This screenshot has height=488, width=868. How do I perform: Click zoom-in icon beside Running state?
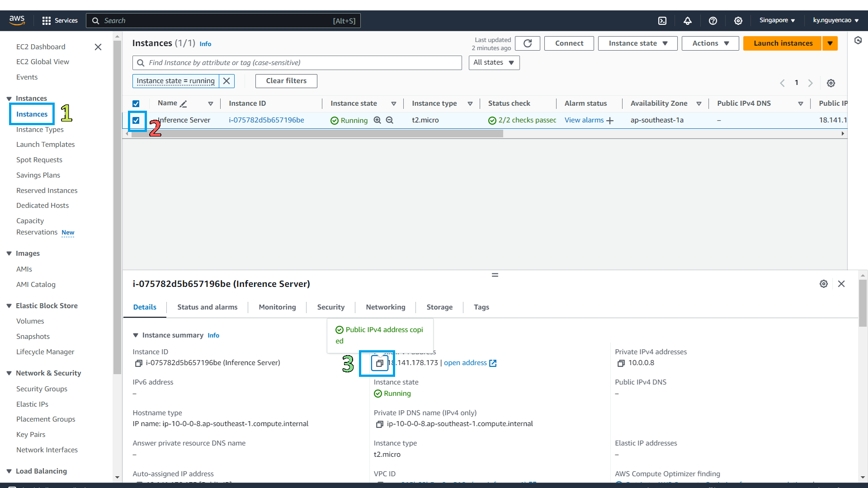377,120
